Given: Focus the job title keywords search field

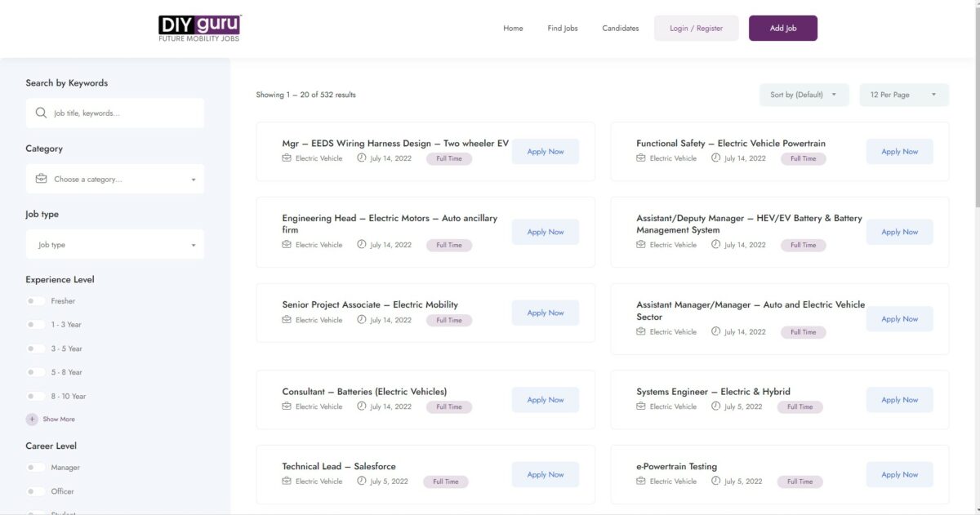Looking at the screenshot, I should [115, 113].
